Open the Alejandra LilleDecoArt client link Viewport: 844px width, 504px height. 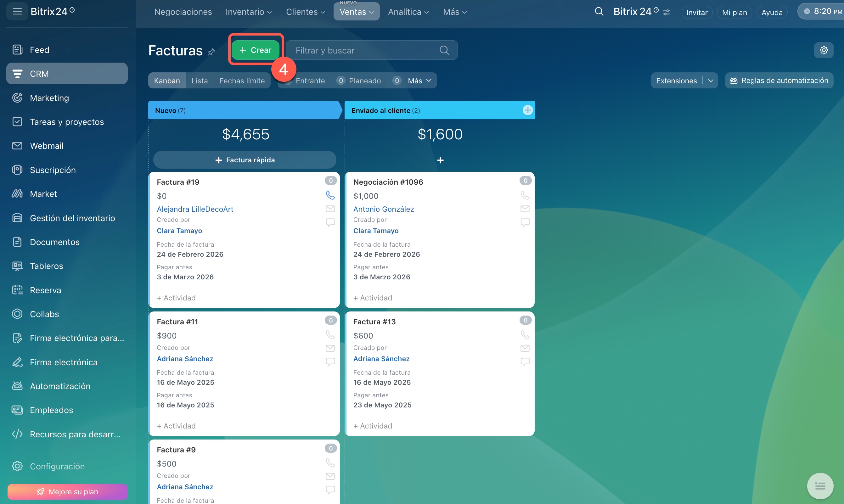pos(195,209)
